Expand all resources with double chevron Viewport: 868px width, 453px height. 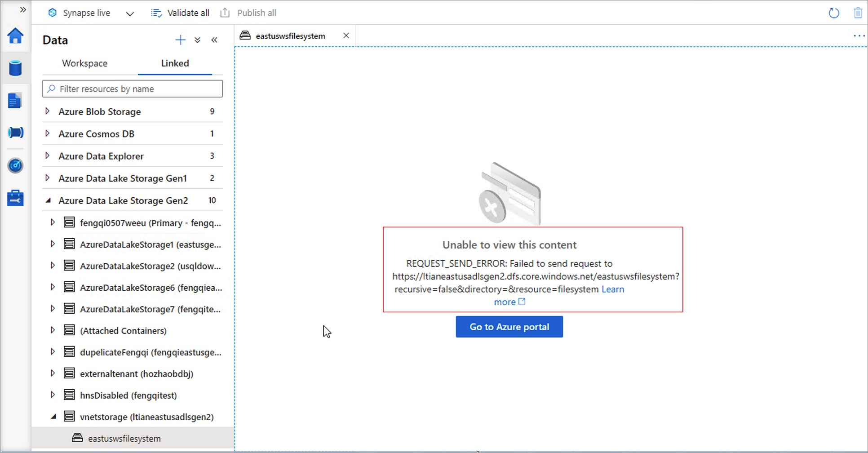197,40
